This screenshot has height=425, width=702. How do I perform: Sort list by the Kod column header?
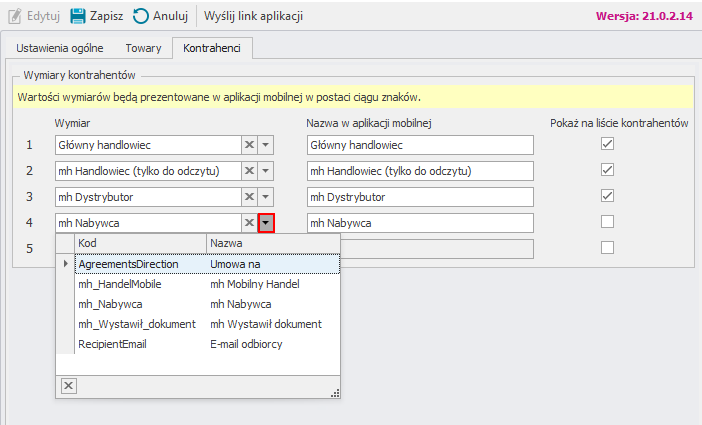140,243
